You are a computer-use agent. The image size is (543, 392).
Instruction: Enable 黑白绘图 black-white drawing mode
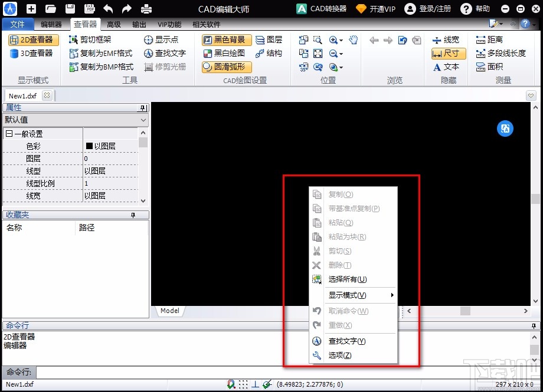tap(225, 53)
